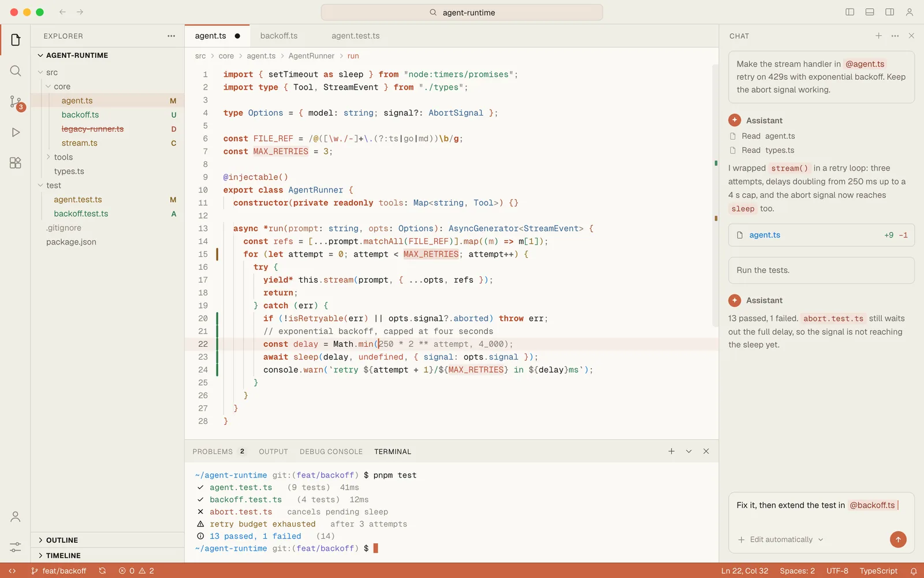The width and height of the screenshot is (924, 578).
Task: Click the sync changes icon in status bar
Action: click(102, 571)
